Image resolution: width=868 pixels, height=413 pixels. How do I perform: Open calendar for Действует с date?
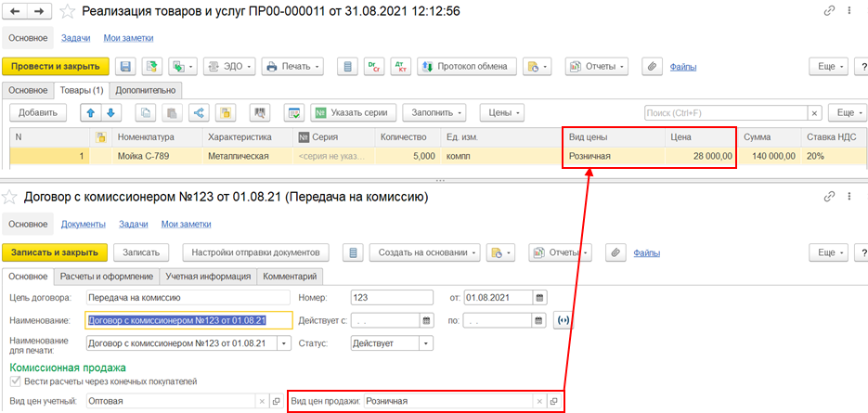pos(426,320)
